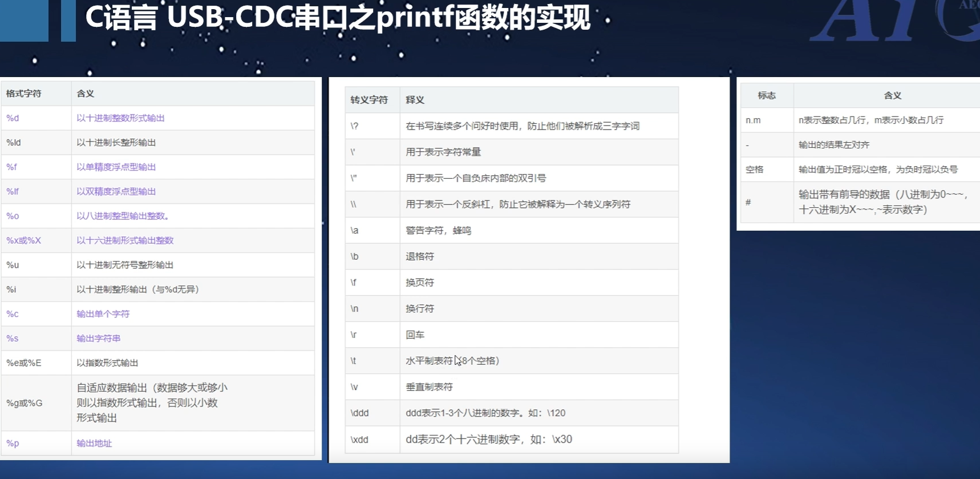Click the 转义字符 column header
The width and height of the screenshot is (980, 479).
pos(369,100)
